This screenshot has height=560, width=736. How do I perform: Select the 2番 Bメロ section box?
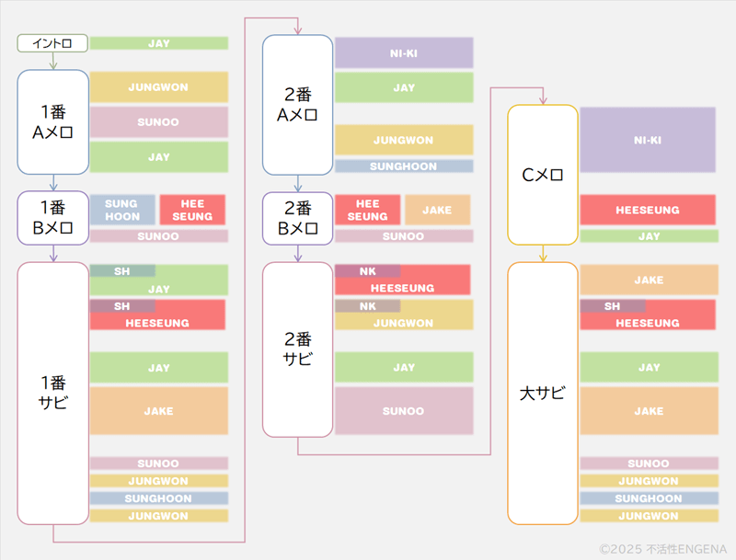point(297,218)
